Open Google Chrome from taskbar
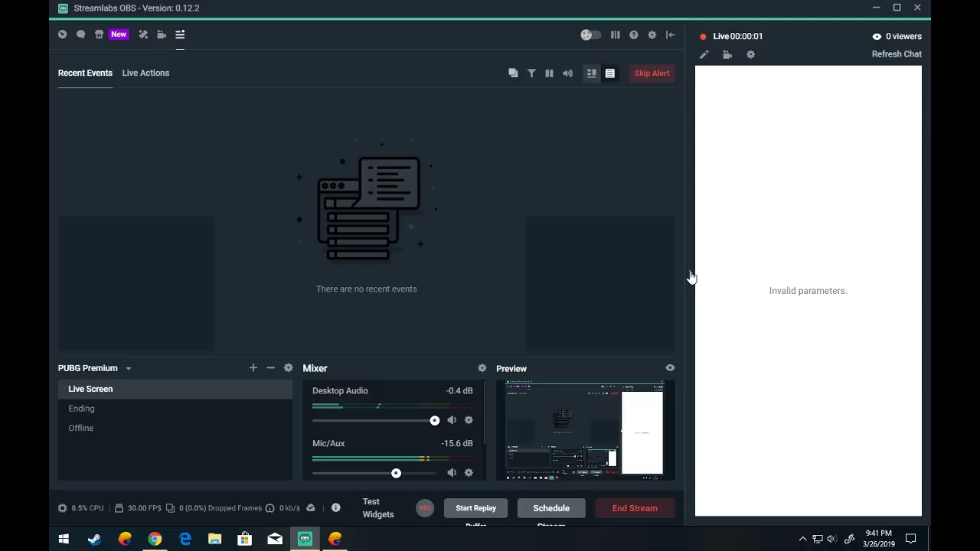 point(155,540)
